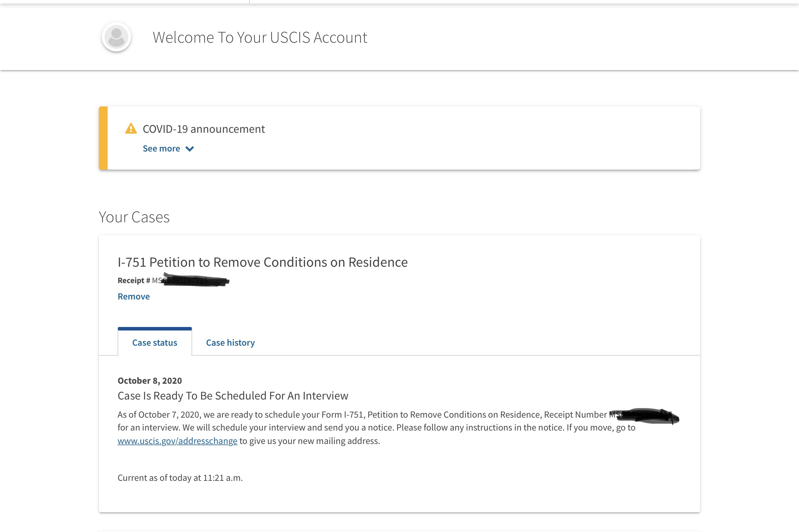Click the yellow stripe on announcement banner
The image size is (799, 532).
(x=104, y=138)
